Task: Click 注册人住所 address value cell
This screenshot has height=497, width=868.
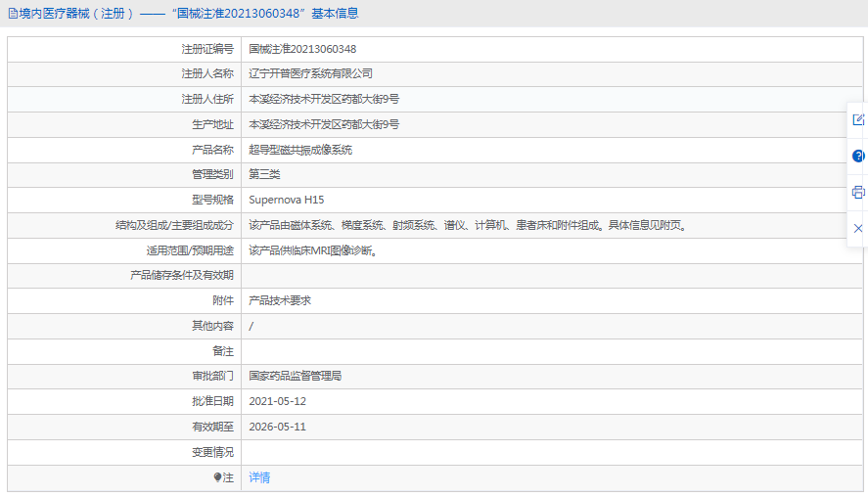Action: (x=552, y=99)
